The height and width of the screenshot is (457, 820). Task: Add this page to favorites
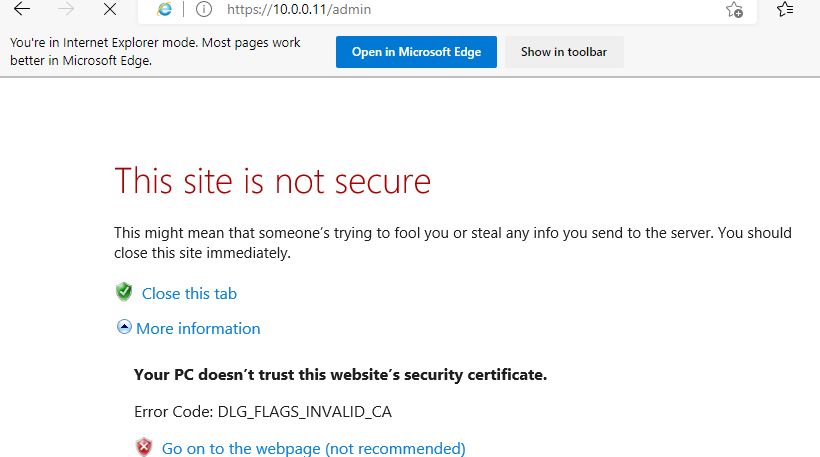[734, 10]
